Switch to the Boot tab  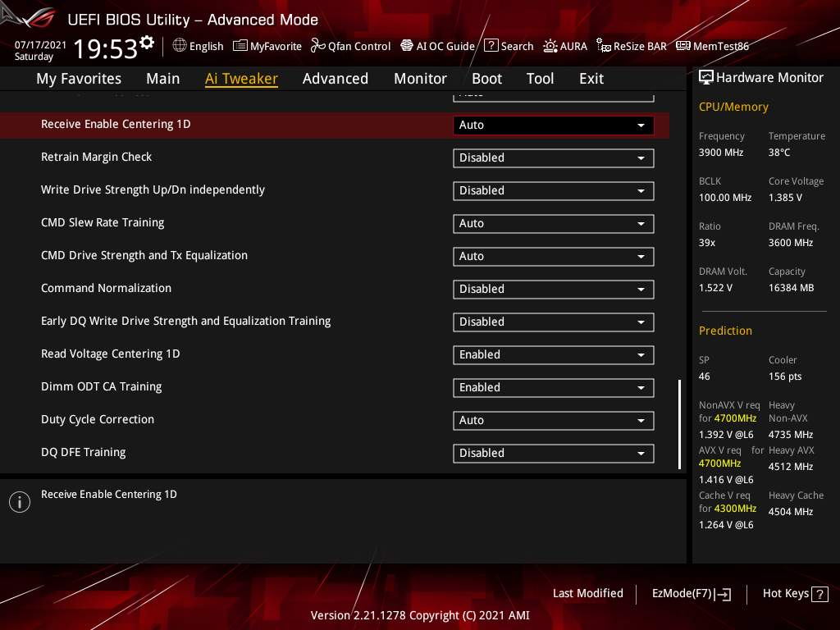click(x=486, y=79)
